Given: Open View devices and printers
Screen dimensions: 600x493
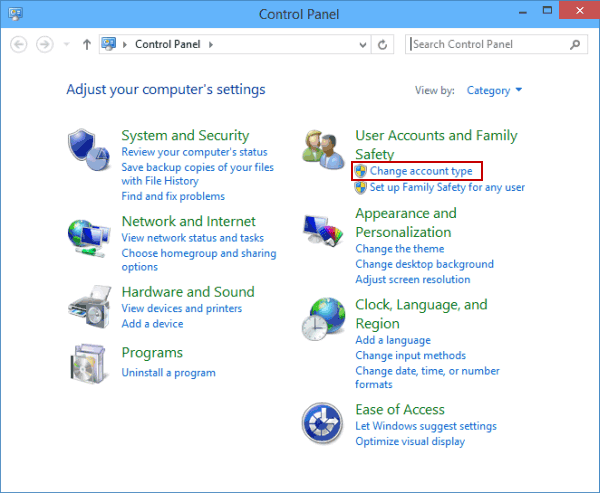Looking at the screenshot, I should pyautogui.click(x=182, y=308).
